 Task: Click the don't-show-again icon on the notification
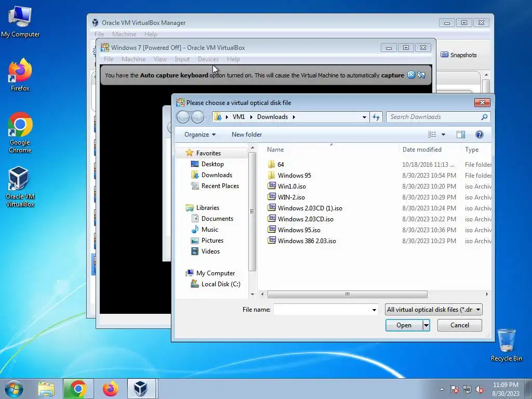[421, 75]
